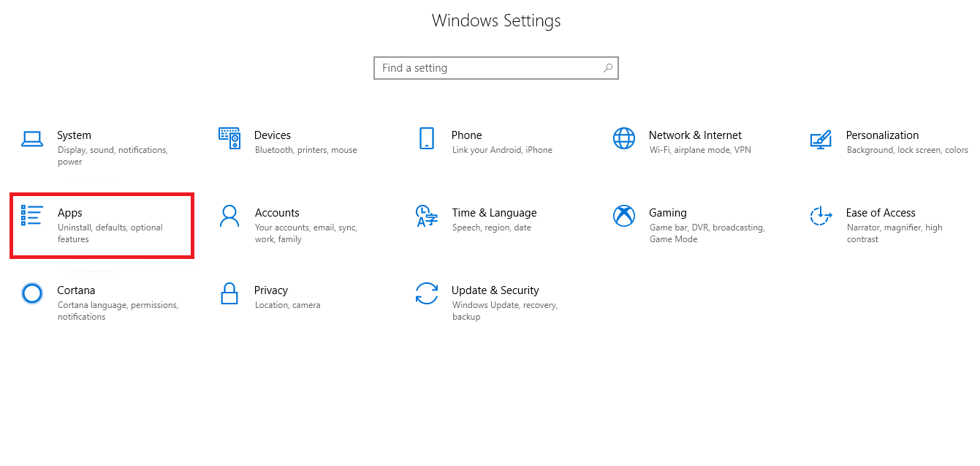Open the Ease of Access label

(881, 213)
